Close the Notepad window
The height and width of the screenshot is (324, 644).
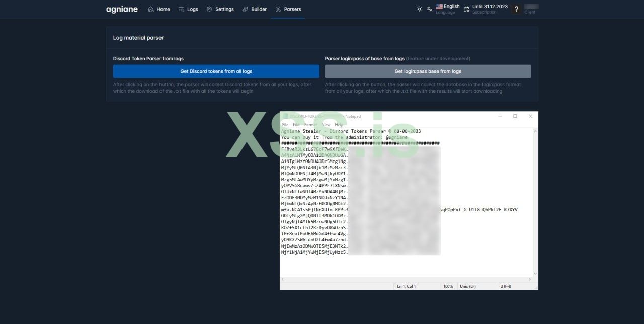pos(530,116)
